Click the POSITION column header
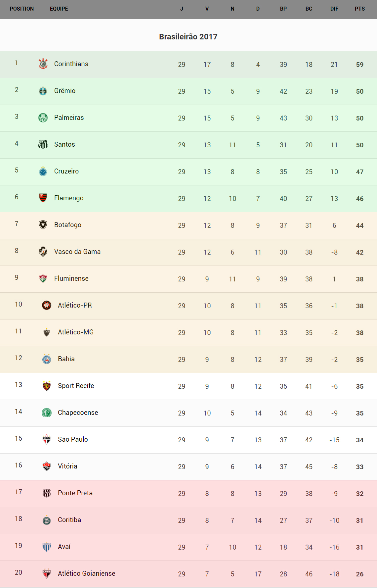This screenshot has height=588, width=377. tap(22, 9)
